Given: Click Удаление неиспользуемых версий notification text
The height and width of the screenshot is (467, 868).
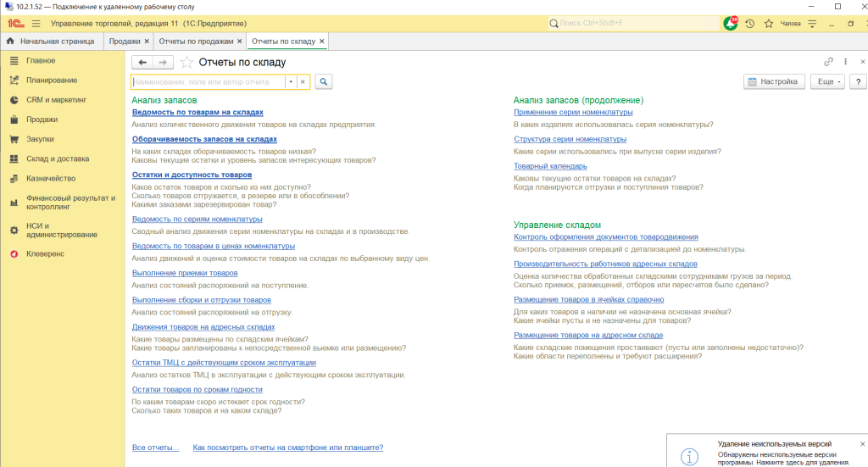Looking at the screenshot, I should [775, 444].
